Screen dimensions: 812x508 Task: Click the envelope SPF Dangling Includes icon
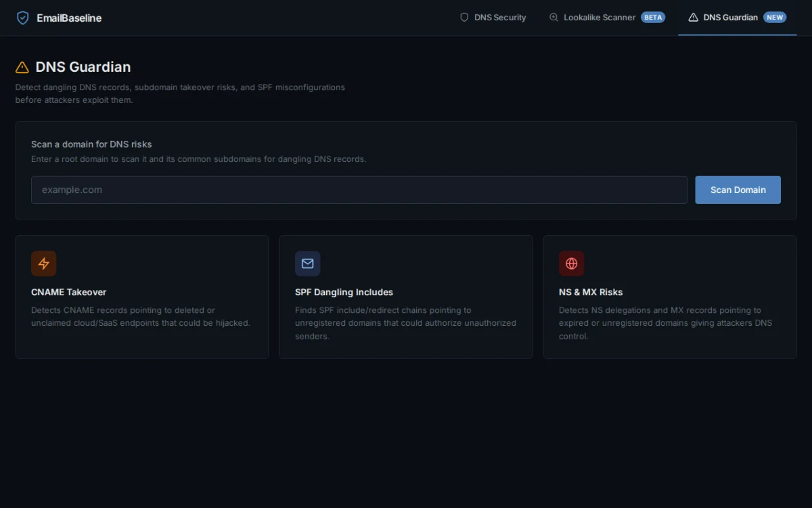(308, 263)
